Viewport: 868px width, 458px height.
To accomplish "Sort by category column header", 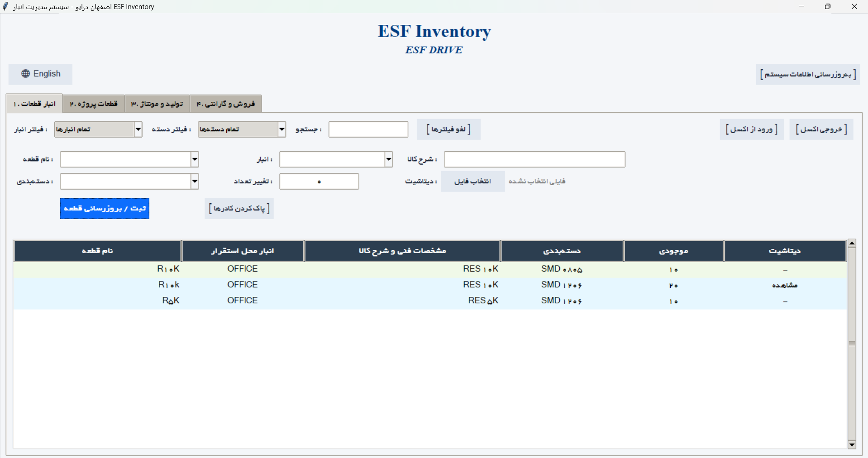I will point(562,251).
